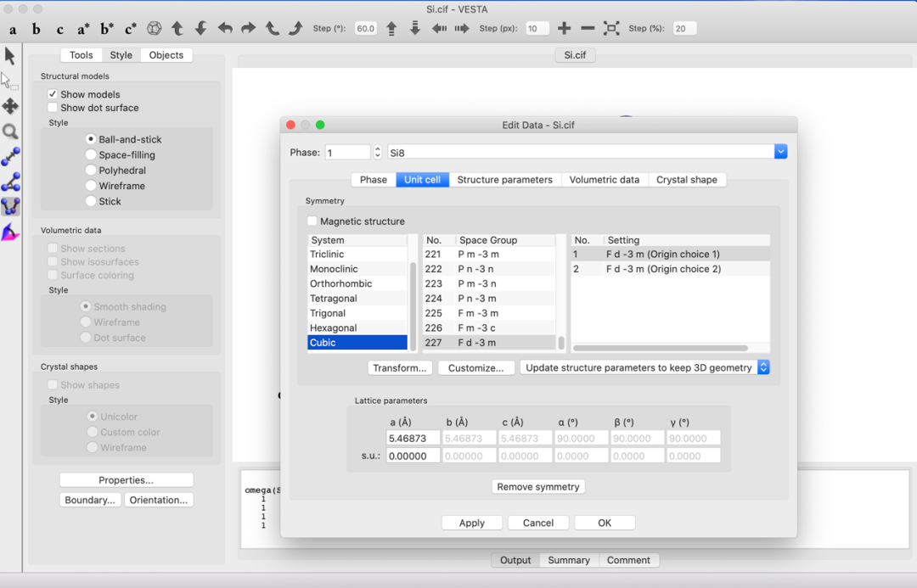The image size is (917, 588).
Task: Click the standard orientation polyhedron icon
Action: [x=154, y=28]
